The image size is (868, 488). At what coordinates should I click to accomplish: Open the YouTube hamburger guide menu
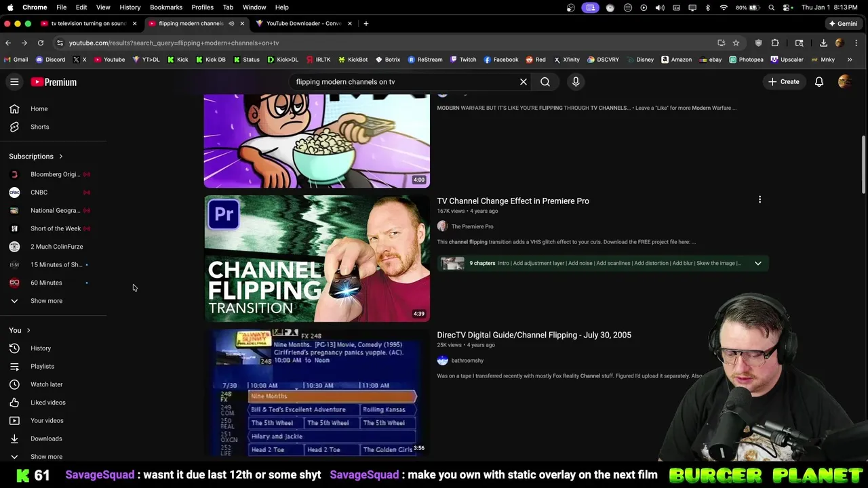[x=14, y=82]
